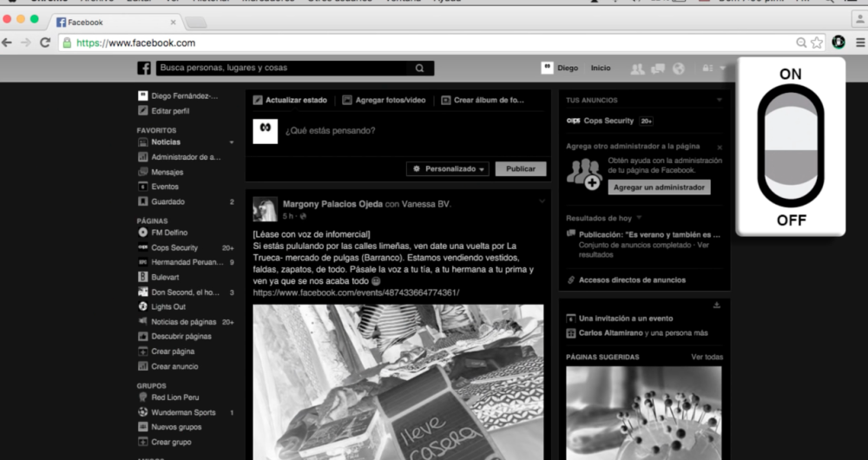This screenshot has height=460, width=868.
Task: Bookmark this page with the star icon
Action: pos(817,43)
